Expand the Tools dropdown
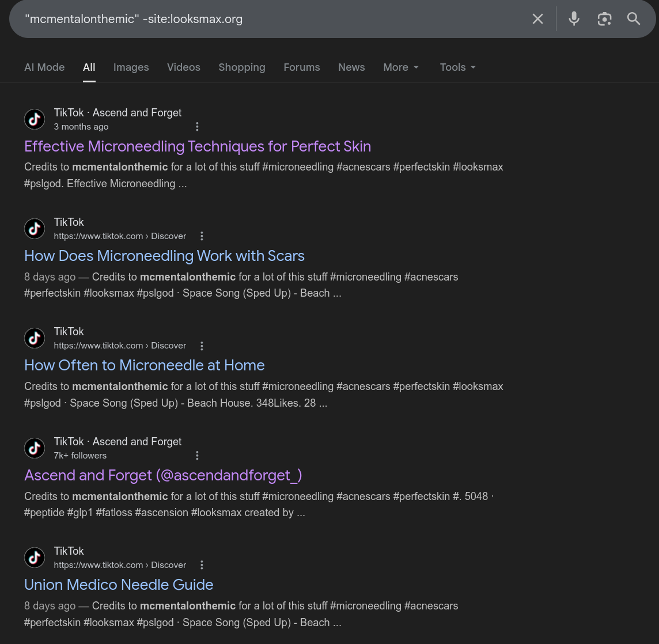This screenshot has height=644, width=659. (x=458, y=67)
